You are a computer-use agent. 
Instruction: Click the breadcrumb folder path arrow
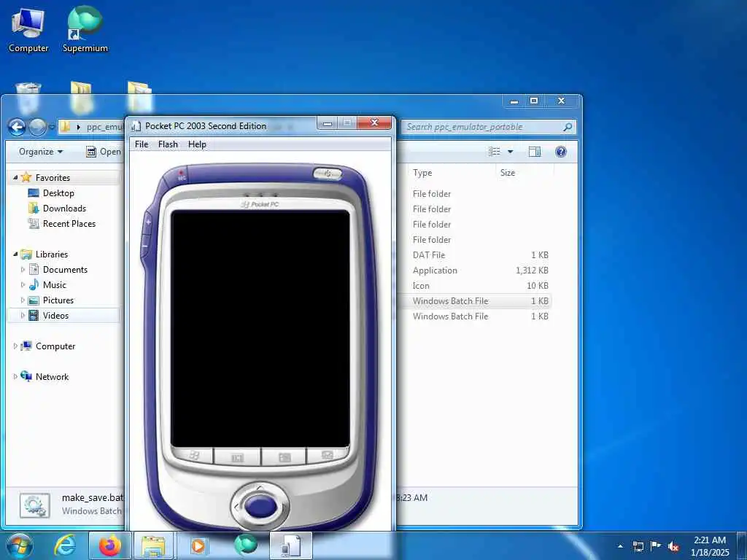(79, 127)
